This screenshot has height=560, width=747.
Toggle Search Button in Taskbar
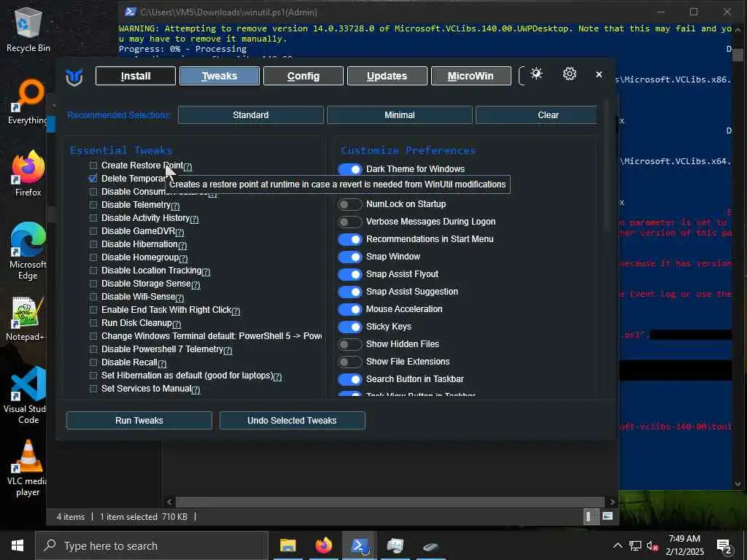point(350,379)
